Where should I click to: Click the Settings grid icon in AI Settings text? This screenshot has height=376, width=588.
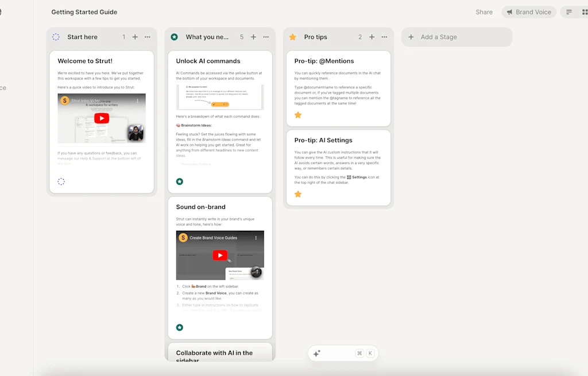pos(349,177)
